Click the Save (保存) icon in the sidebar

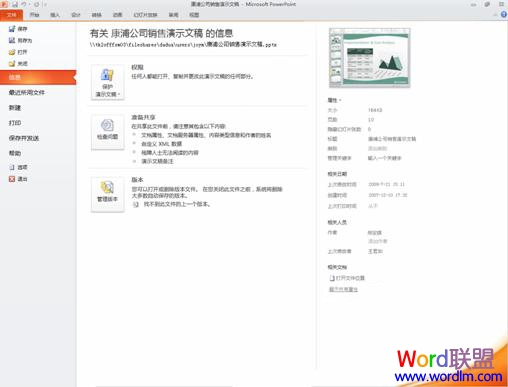tap(12, 29)
